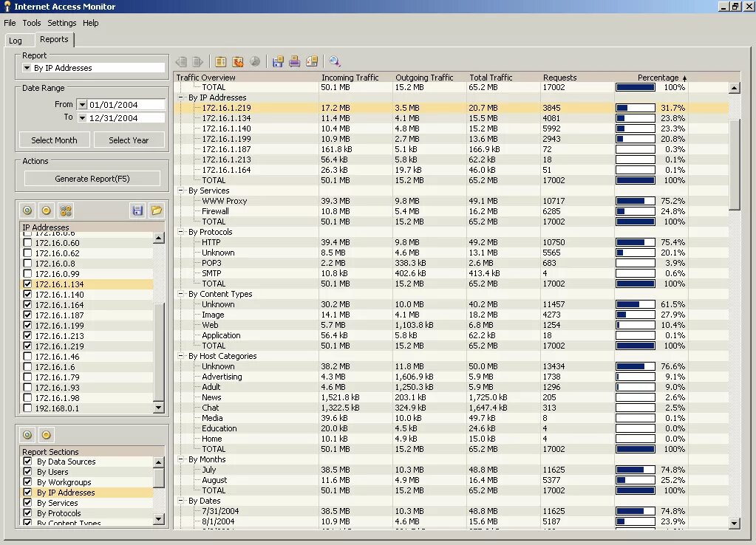
Task: Click the export report icon beside printer
Action: coord(312,61)
